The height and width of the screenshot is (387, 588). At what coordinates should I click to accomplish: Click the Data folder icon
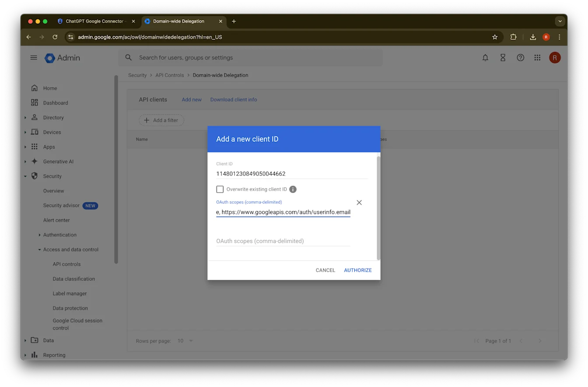35,340
